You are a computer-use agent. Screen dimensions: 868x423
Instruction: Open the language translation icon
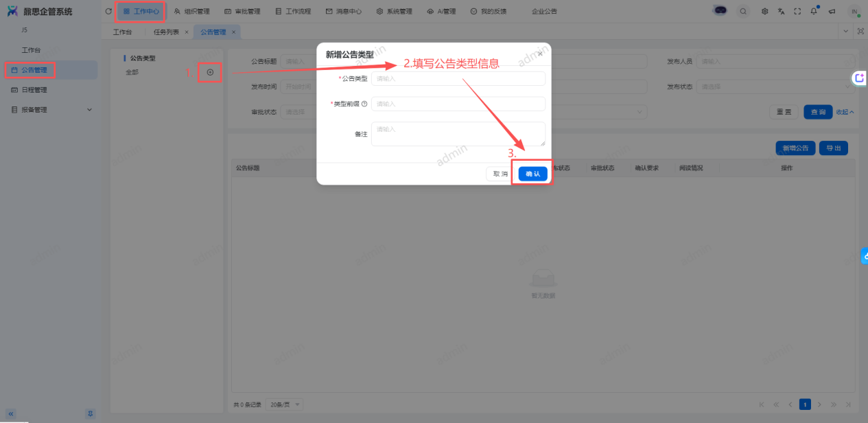tap(781, 12)
